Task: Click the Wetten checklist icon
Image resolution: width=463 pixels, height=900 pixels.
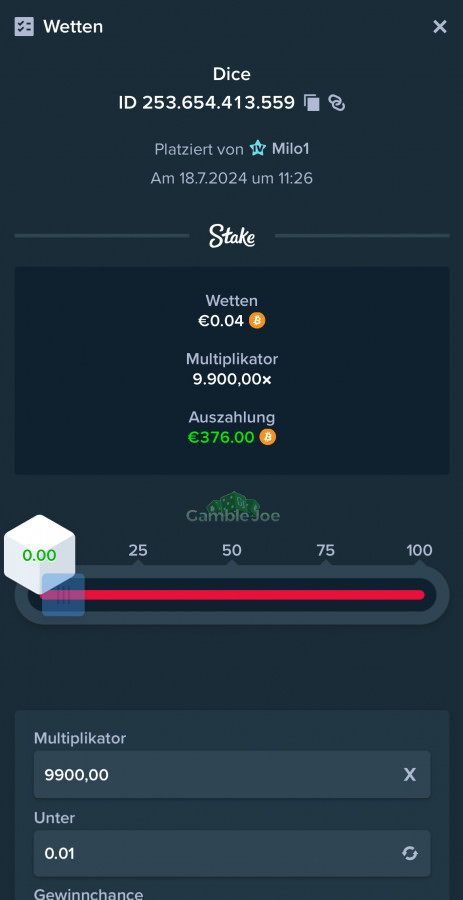Action: 24,26
